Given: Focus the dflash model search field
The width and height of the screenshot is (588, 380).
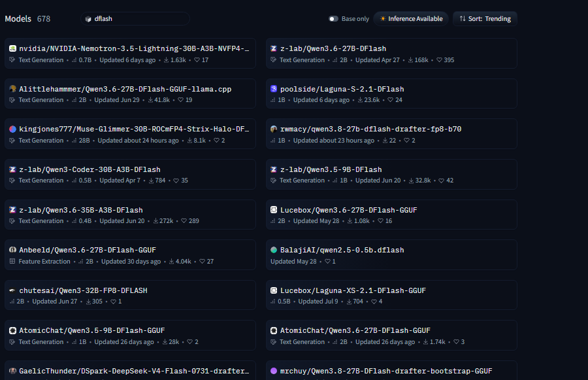Looking at the screenshot, I should [135, 19].
